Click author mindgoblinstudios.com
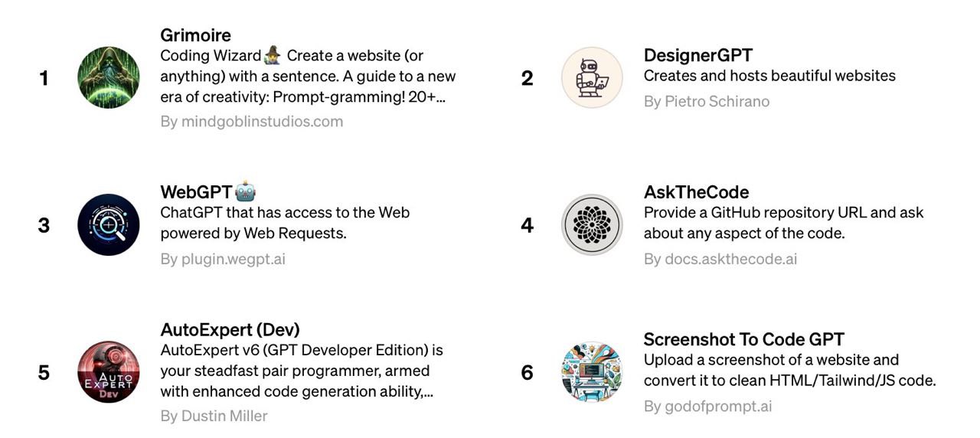Image resolution: width=980 pixels, height=438 pixels. 252,121
